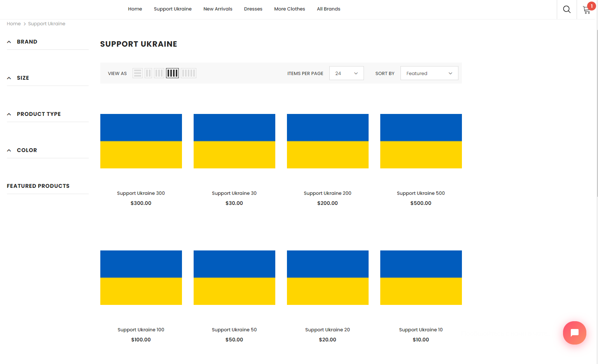Switch to five-column grid view
598x364 pixels.
click(189, 73)
